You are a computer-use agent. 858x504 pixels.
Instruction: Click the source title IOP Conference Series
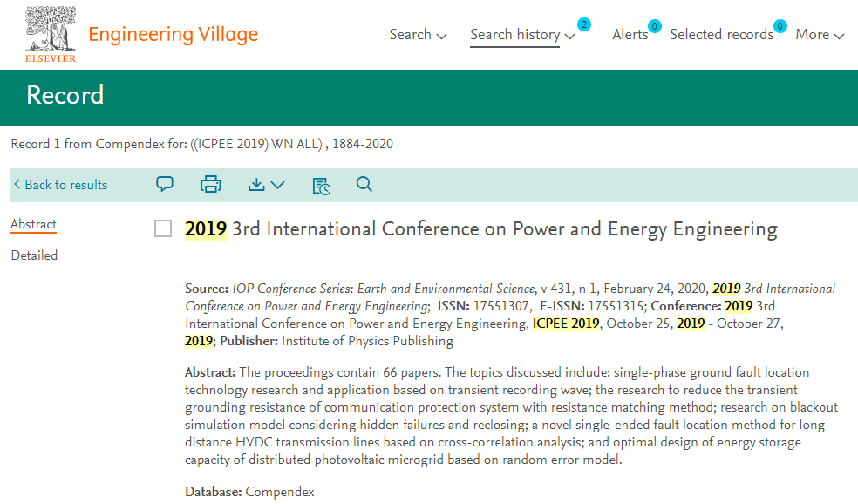pyautogui.click(x=384, y=289)
